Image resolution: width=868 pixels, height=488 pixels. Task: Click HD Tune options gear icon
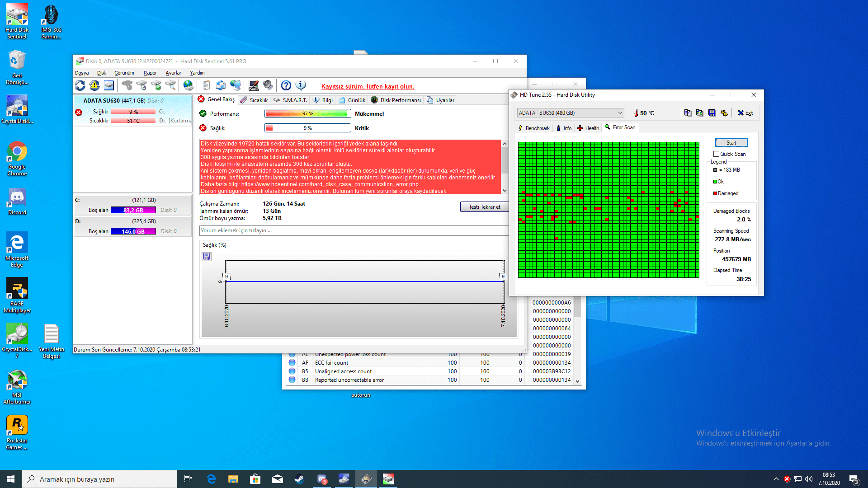pyautogui.click(x=724, y=113)
